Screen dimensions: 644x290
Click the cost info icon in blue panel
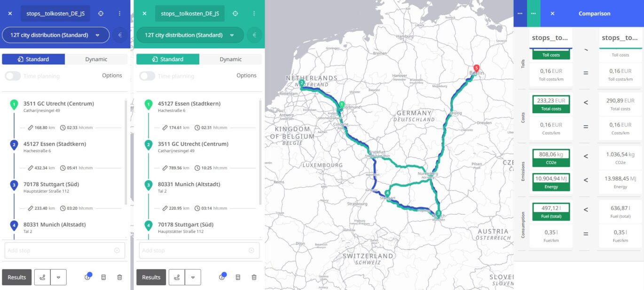coord(87,277)
